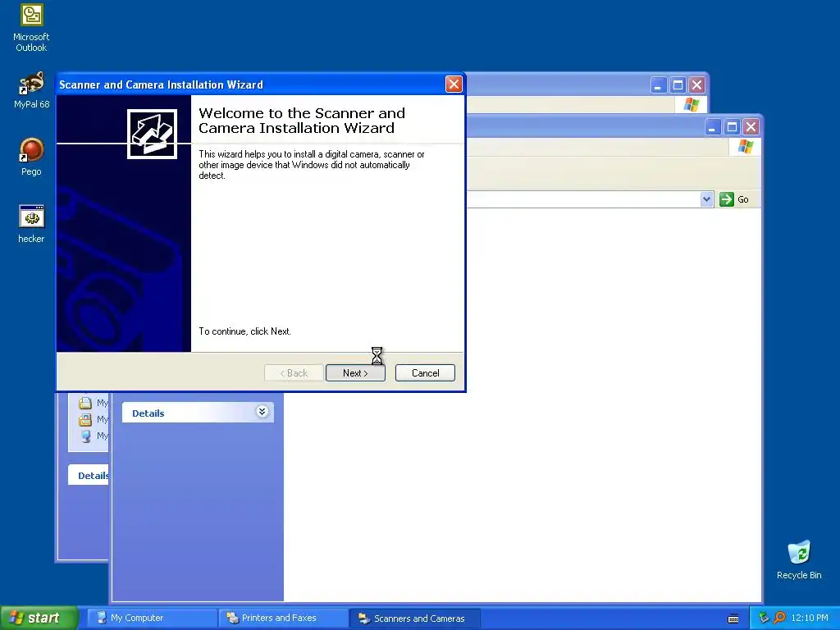Image resolution: width=840 pixels, height=630 pixels.
Task: Maximize the Scanners and Cameras window
Action: [731, 127]
